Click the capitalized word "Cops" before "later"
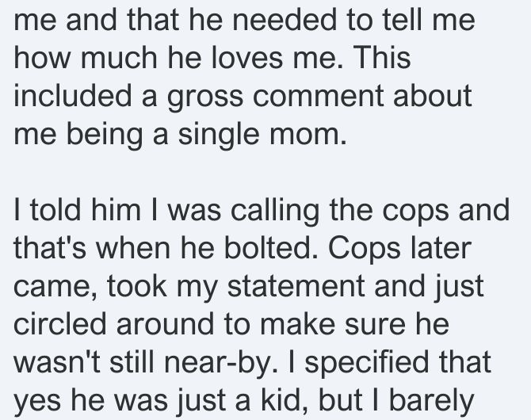Viewport: 531px width, 420px height. [364, 250]
